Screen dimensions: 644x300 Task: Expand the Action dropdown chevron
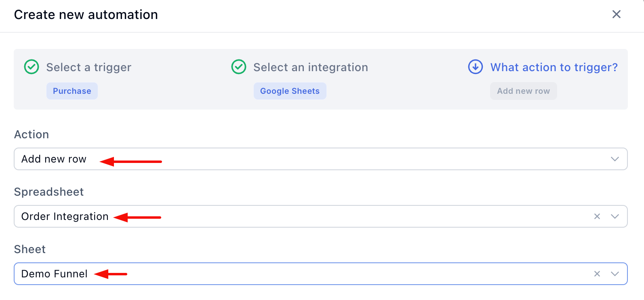[615, 159]
